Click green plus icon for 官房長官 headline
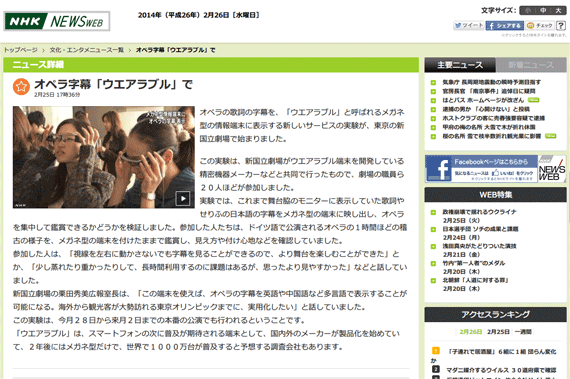The width and height of the screenshot is (570, 379). (x=433, y=92)
